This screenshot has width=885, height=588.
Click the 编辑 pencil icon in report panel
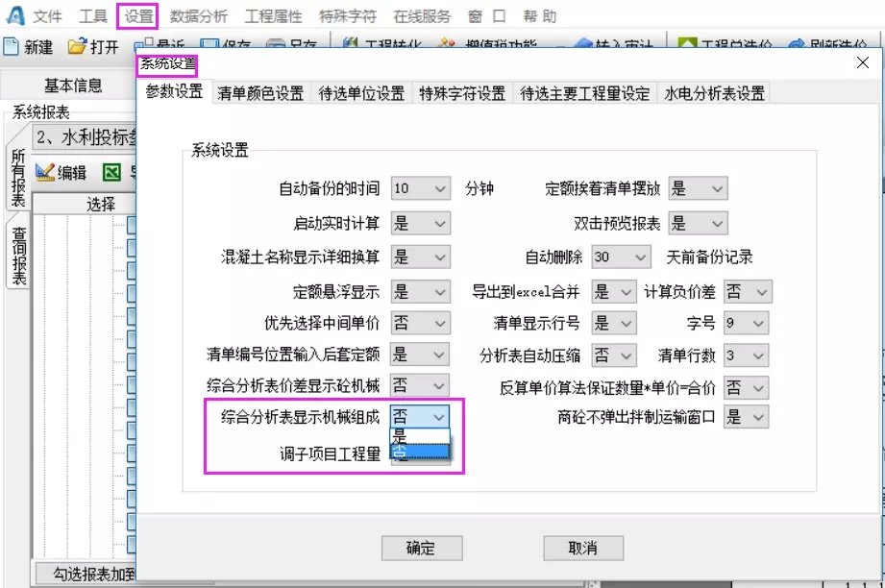45,172
